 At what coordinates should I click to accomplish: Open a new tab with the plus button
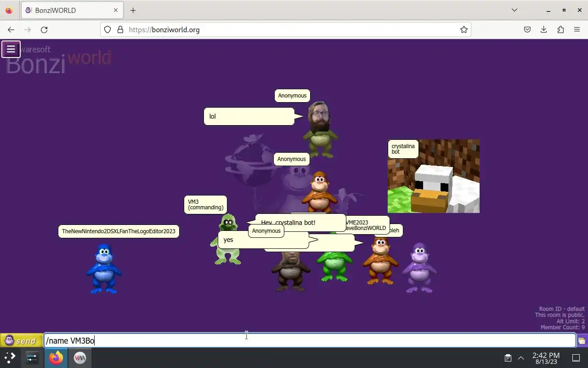pos(133,10)
